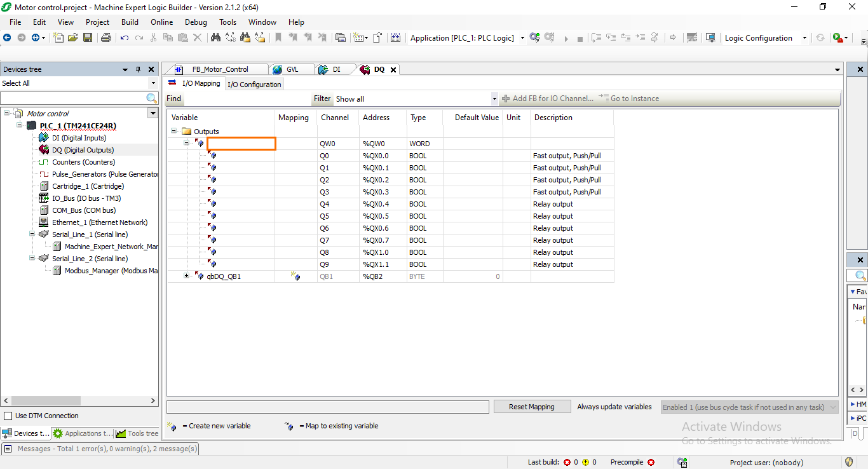Click the Login to controller icon
Image resolution: width=868 pixels, height=469 pixels.
coord(534,37)
